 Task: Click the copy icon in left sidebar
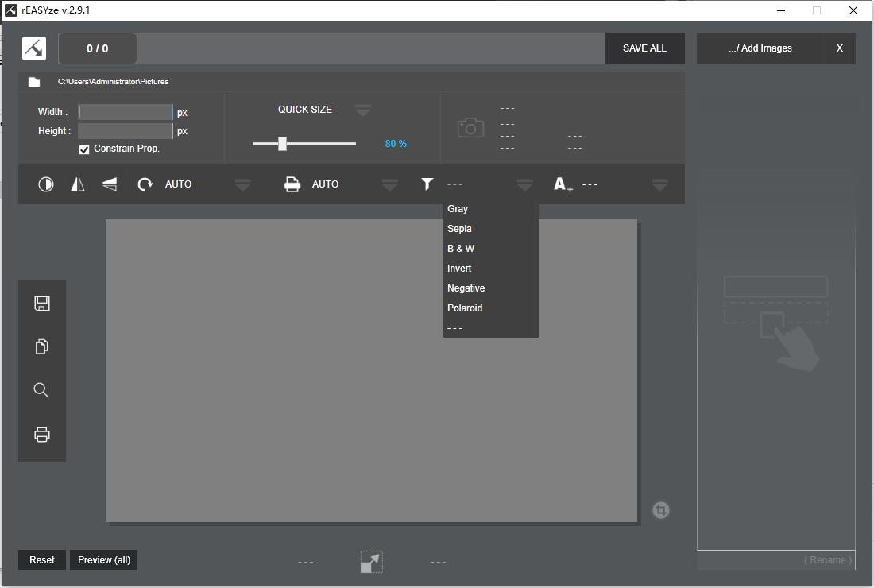[42, 347]
